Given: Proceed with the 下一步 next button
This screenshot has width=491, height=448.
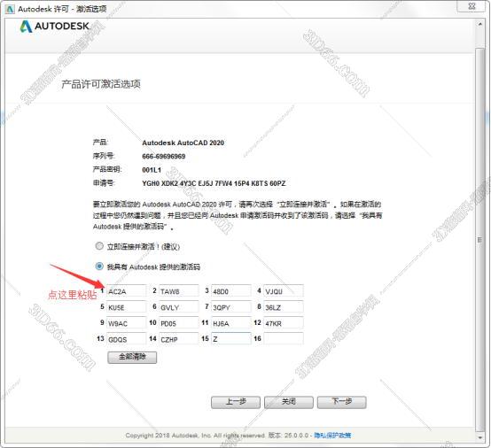Looking at the screenshot, I should pyautogui.click(x=341, y=402).
